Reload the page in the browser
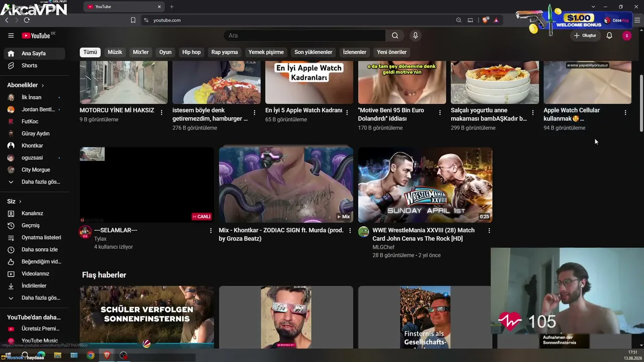Screen dimensions: 644x362 pos(27,20)
